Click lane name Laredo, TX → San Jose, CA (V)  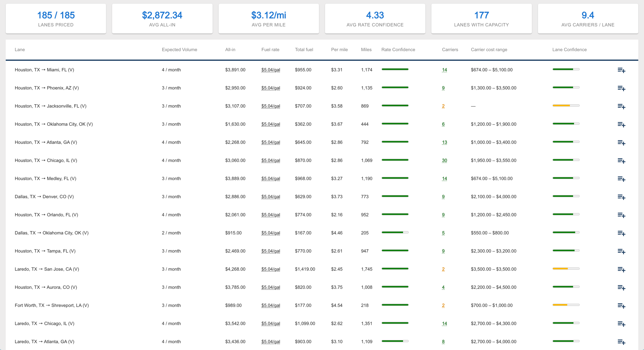[x=47, y=269]
